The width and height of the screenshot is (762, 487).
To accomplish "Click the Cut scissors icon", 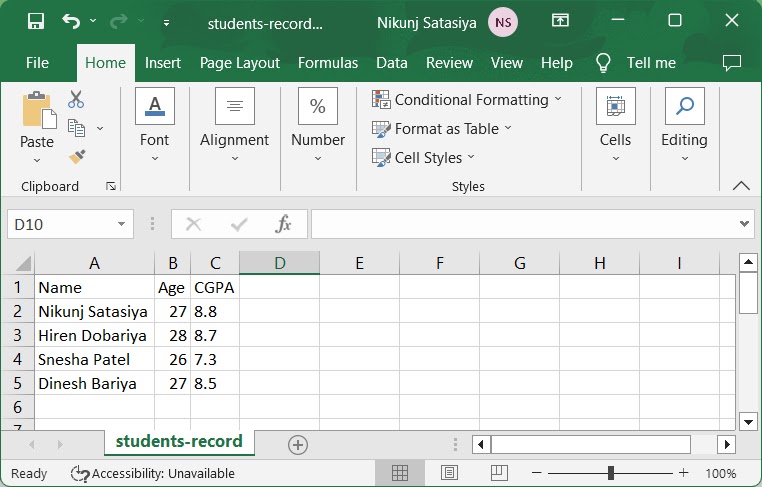I will click(x=76, y=99).
